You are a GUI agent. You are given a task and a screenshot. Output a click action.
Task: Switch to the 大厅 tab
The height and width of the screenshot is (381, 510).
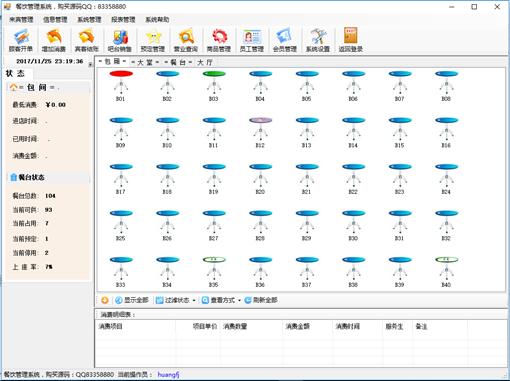pos(205,62)
